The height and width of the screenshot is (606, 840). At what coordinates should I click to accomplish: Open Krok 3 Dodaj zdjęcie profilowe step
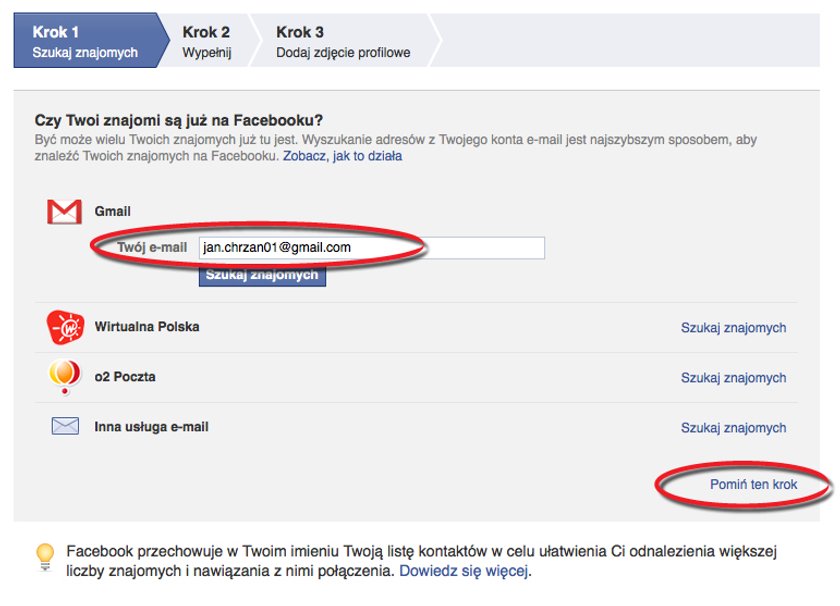(x=343, y=41)
